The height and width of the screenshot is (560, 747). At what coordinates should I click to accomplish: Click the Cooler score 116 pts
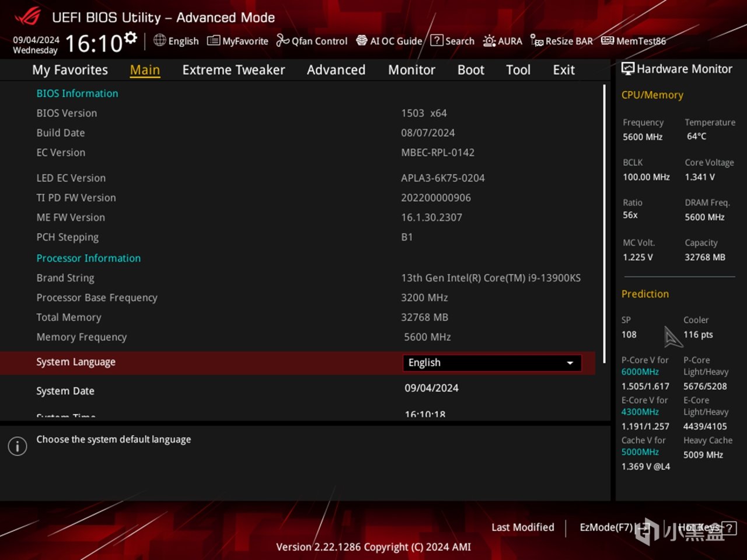(698, 335)
